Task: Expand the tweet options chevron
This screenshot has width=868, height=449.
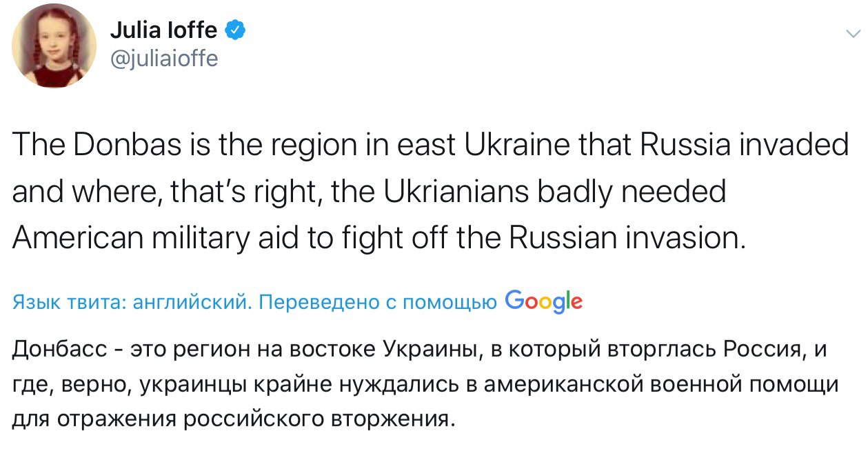Action: click(852, 32)
